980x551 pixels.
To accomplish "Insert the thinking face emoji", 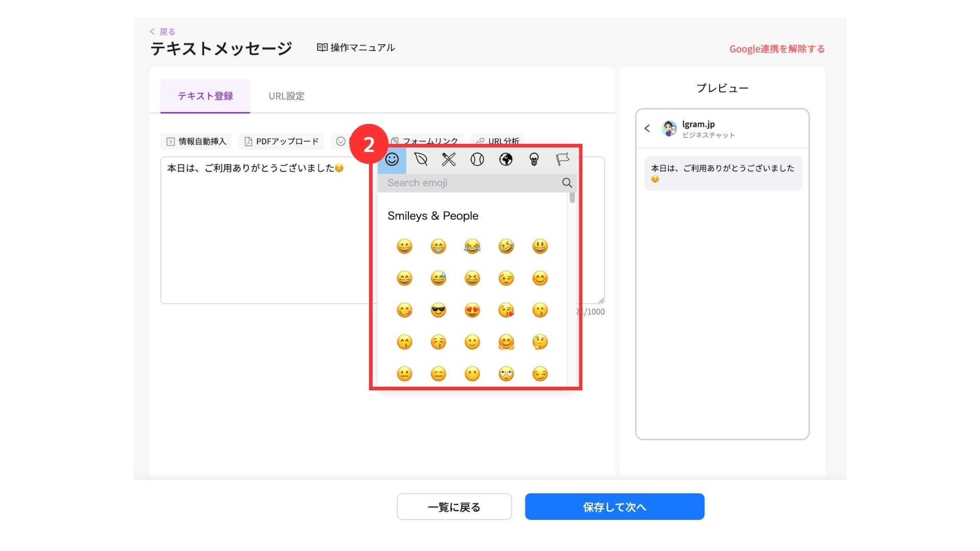I will point(540,342).
